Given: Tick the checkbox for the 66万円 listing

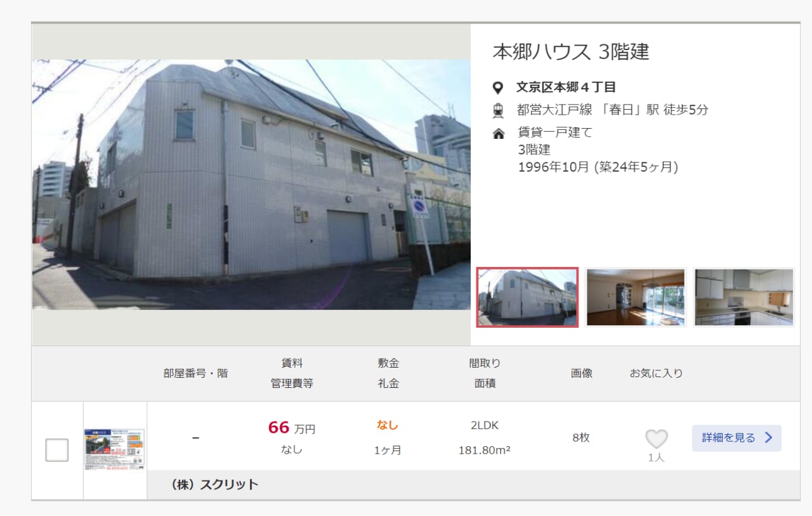Looking at the screenshot, I should click(x=57, y=450).
